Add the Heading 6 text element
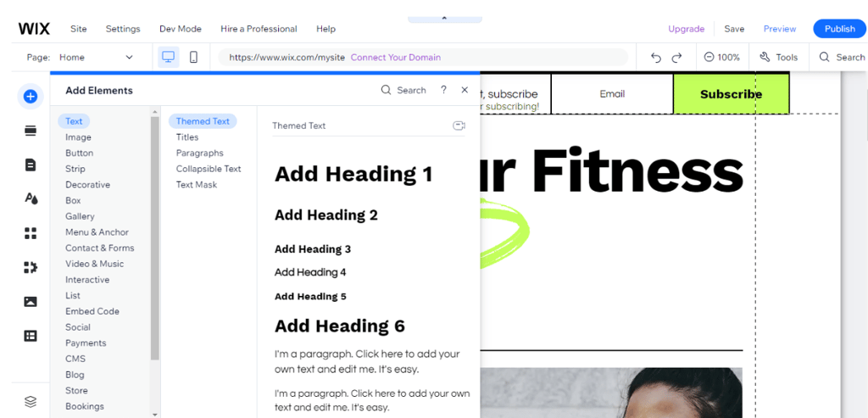The image size is (868, 418). click(340, 326)
